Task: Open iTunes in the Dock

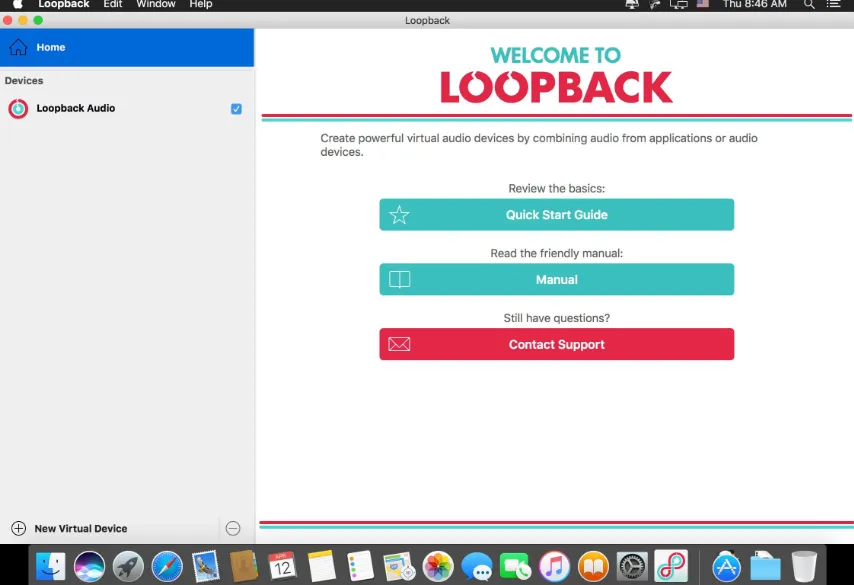Action: click(554, 566)
